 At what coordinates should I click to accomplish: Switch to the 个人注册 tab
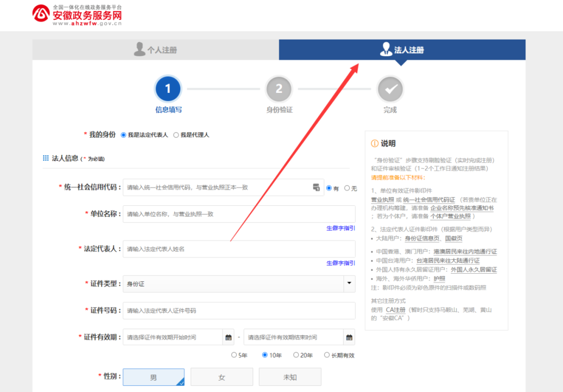pyautogui.click(x=155, y=50)
